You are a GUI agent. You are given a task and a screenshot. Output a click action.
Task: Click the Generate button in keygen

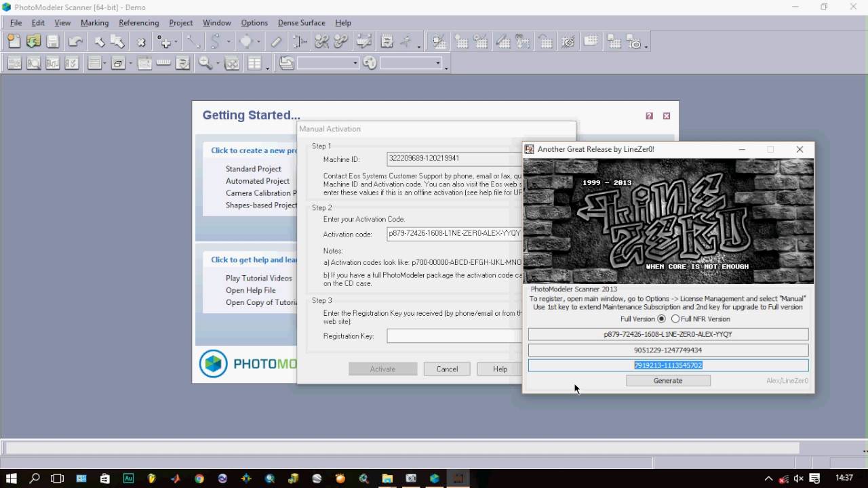668,381
